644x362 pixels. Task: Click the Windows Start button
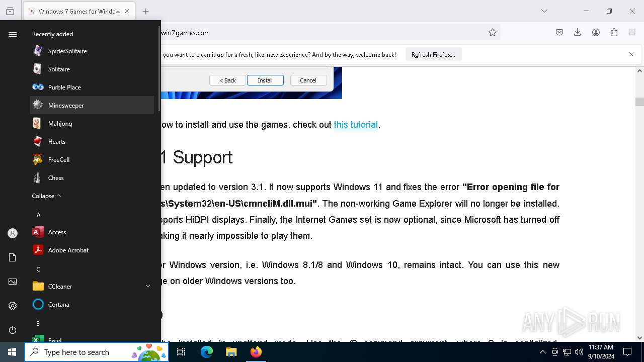coord(12,352)
